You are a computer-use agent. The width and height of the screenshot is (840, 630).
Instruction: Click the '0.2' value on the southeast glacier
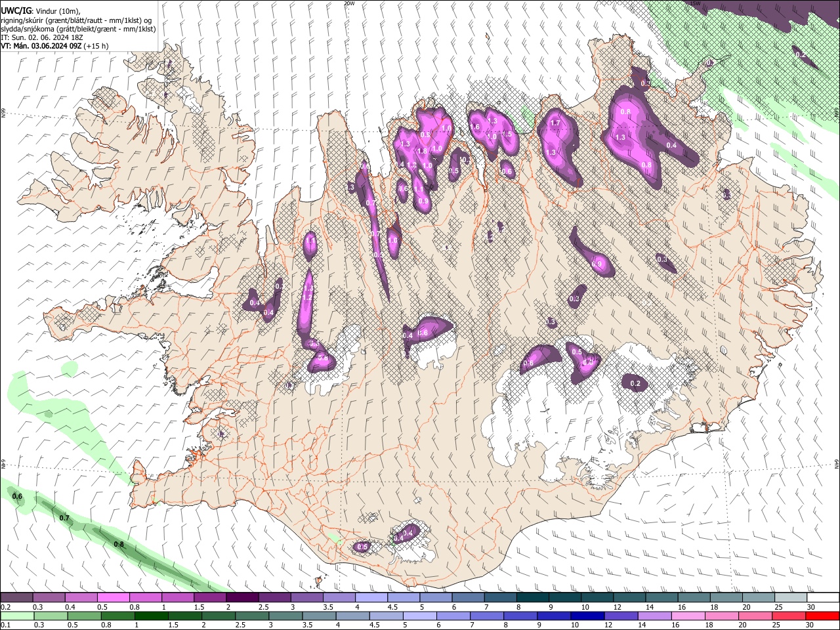635,383
